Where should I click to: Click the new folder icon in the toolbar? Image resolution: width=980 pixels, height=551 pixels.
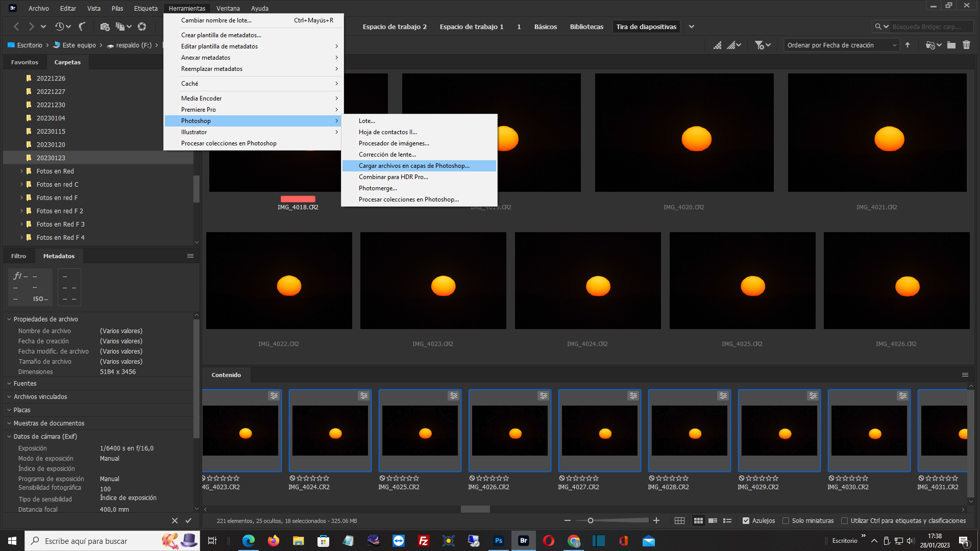(x=951, y=45)
